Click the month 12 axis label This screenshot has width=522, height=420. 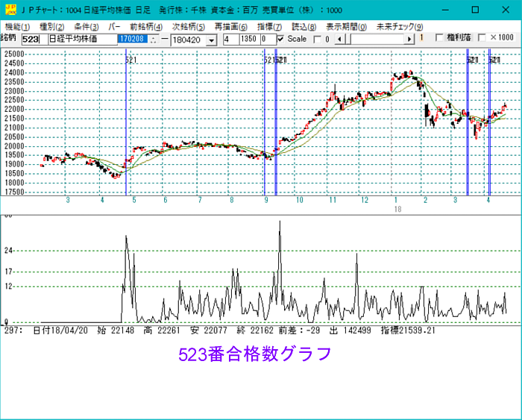pyautogui.click(x=365, y=200)
